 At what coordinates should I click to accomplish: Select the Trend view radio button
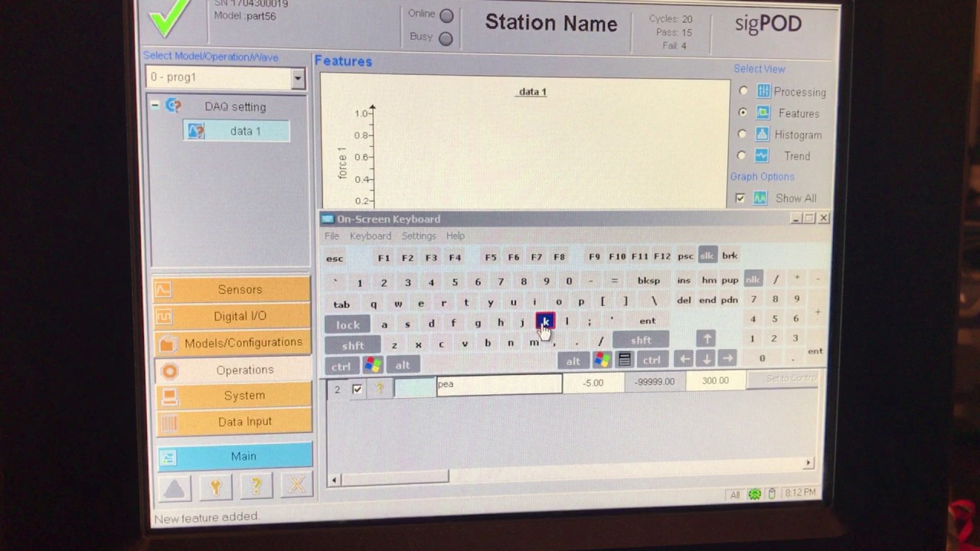pyautogui.click(x=740, y=155)
